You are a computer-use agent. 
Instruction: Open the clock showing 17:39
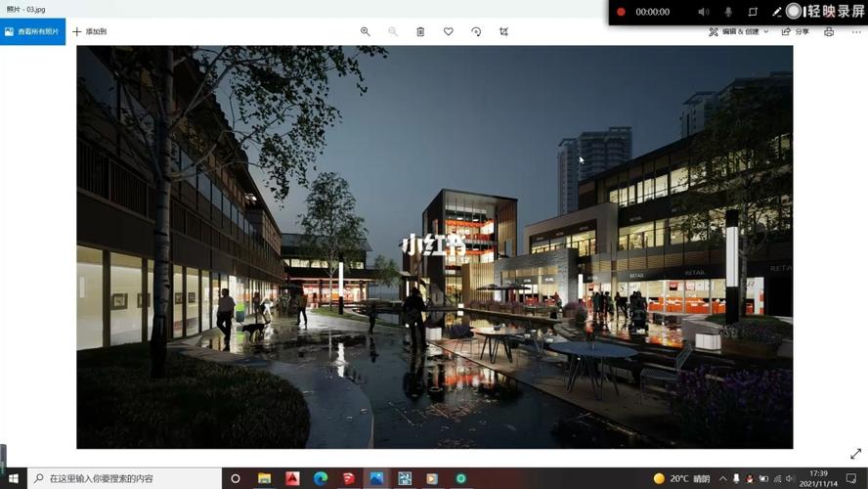(x=819, y=478)
